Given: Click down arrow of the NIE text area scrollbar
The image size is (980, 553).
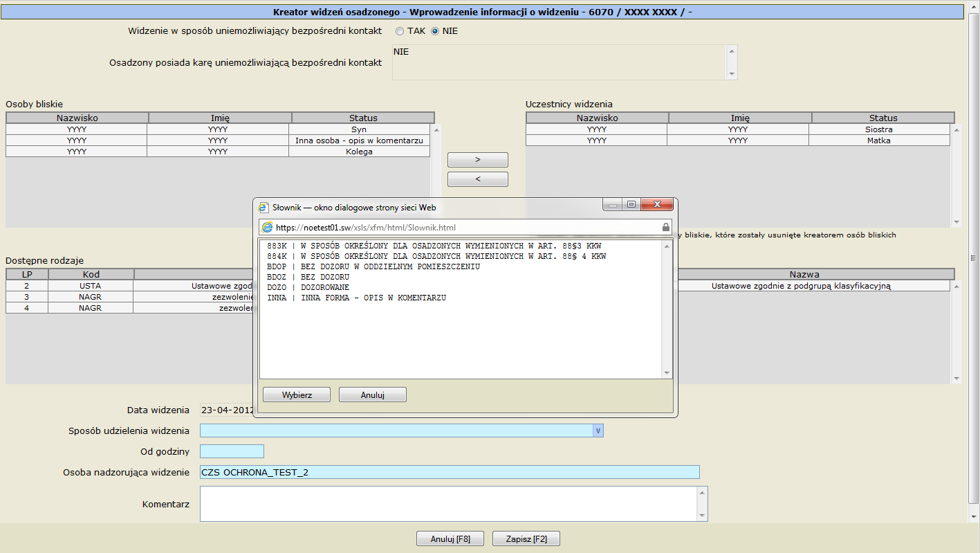Looking at the screenshot, I should (x=732, y=74).
